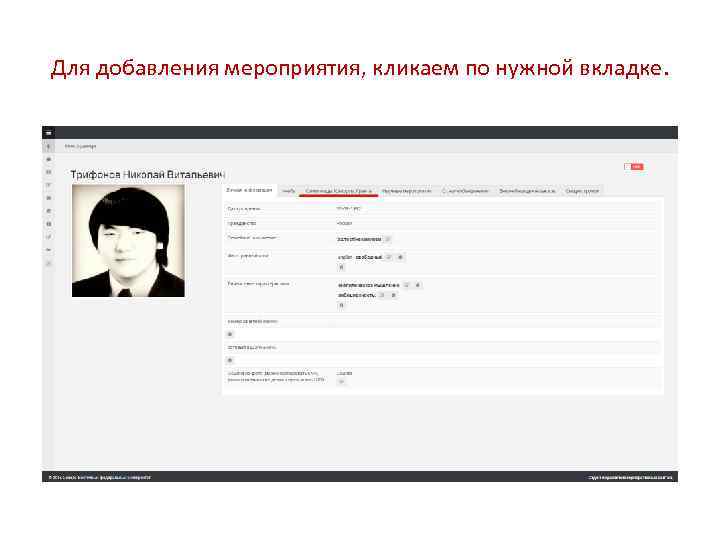The width and height of the screenshot is (720, 540).
Task: Click the copyright text at the footer's left
Action: click(100, 478)
